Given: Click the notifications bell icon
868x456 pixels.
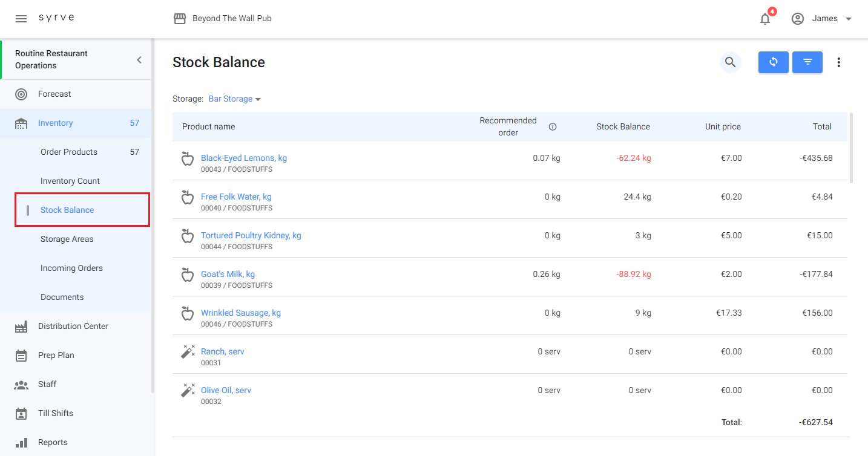Looking at the screenshot, I should click(x=765, y=19).
